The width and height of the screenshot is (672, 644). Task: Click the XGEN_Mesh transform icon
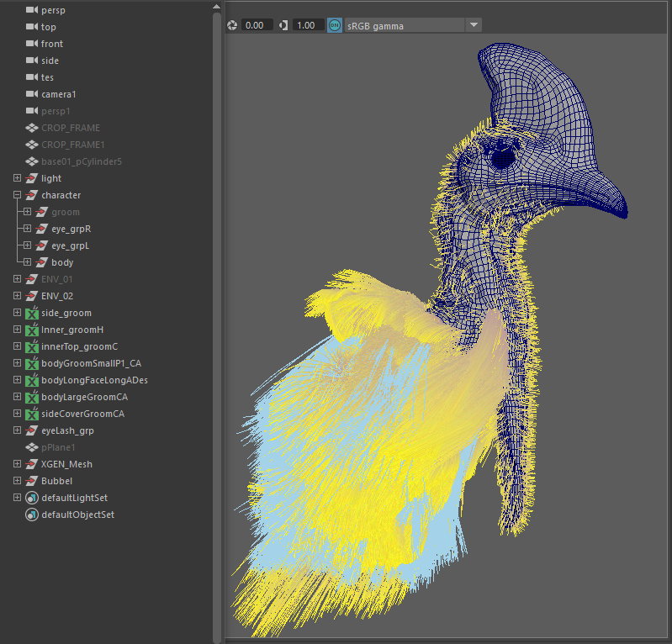click(x=32, y=464)
